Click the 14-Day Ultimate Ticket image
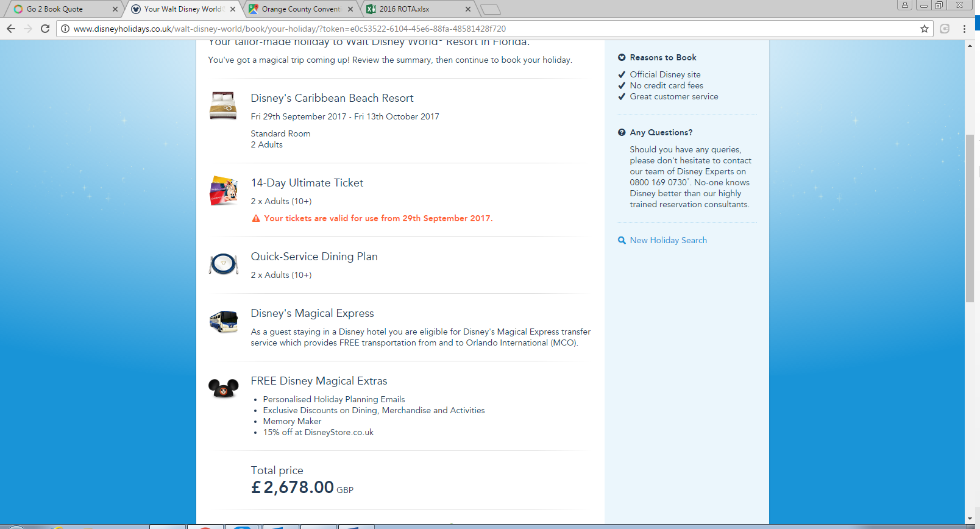This screenshot has width=980, height=529. (223, 190)
